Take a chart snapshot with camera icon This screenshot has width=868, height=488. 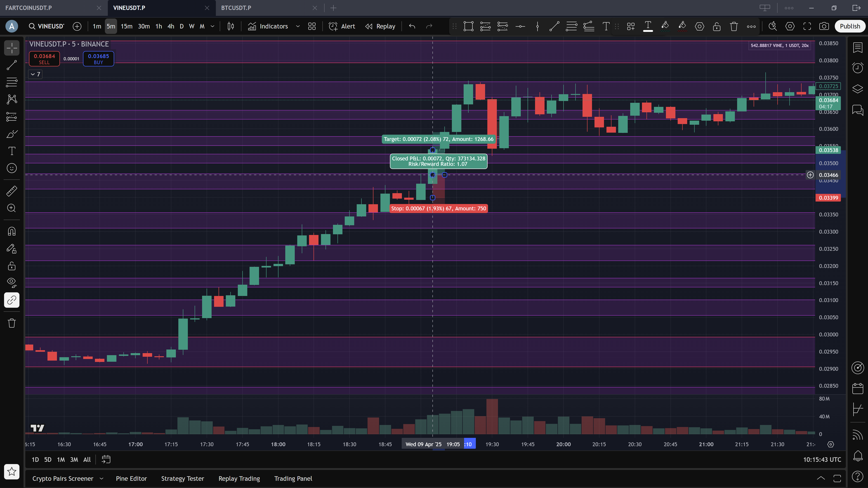[x=824, y=26]
